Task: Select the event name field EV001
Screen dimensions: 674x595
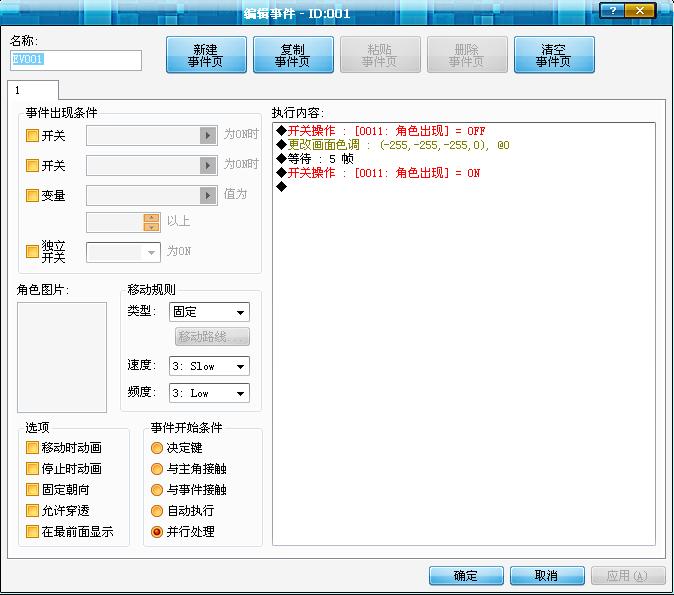Action: pyautogui.click(x=76, y=60)
